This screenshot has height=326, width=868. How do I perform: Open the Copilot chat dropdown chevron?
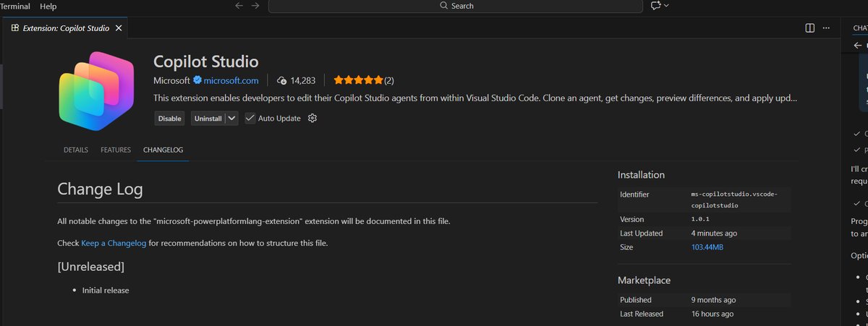pyautogui.click(x=666, y=6)
